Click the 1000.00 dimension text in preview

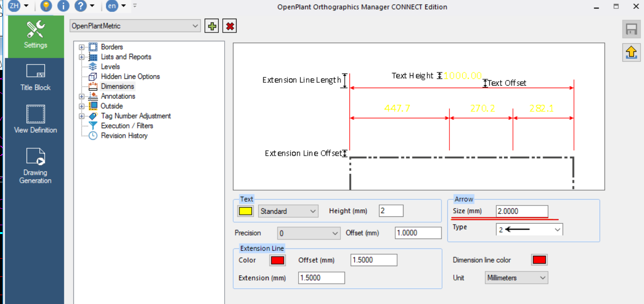pos(463,75)
